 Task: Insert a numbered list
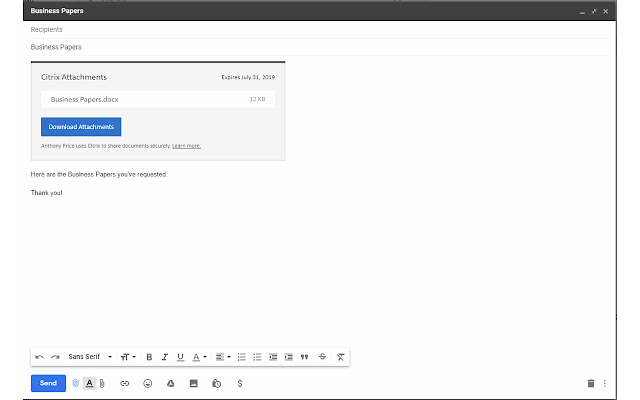242,357
